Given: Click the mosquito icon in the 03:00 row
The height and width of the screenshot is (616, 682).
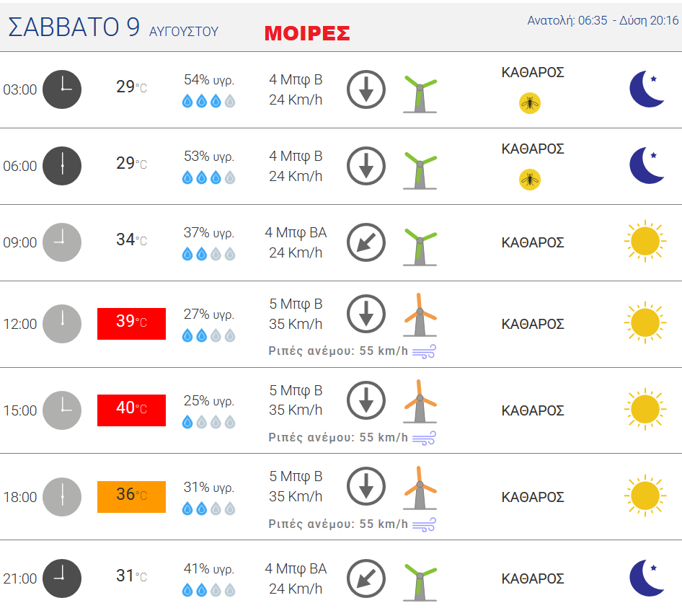Looking at the screenshot, I should pos(530,104).
